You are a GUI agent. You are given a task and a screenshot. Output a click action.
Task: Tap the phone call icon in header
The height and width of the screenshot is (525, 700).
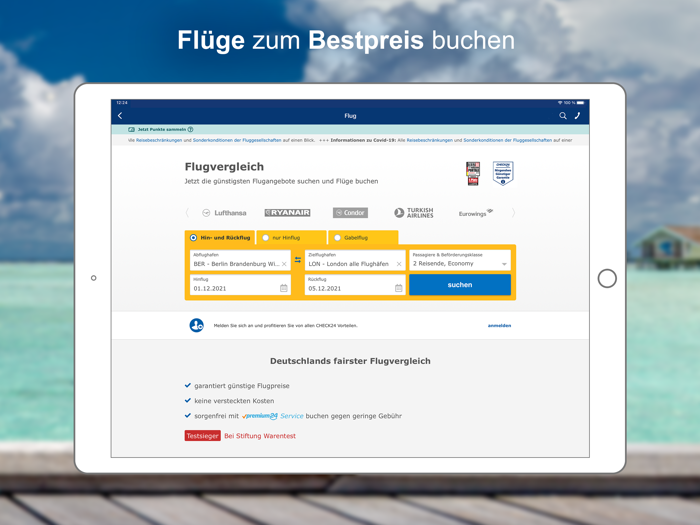point(577,116)
